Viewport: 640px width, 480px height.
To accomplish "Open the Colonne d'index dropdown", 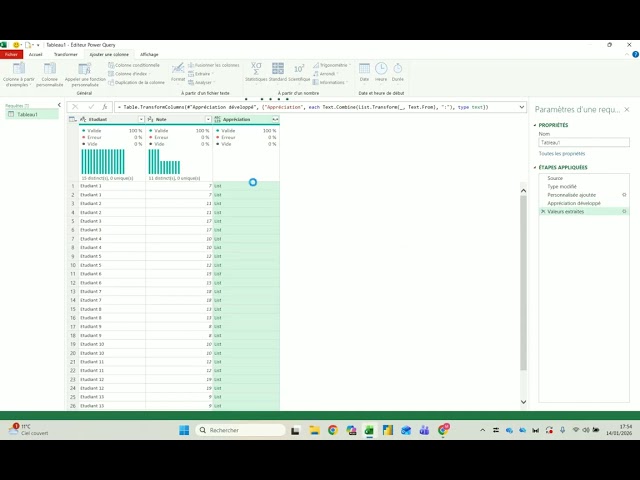I will click(129, 74).
